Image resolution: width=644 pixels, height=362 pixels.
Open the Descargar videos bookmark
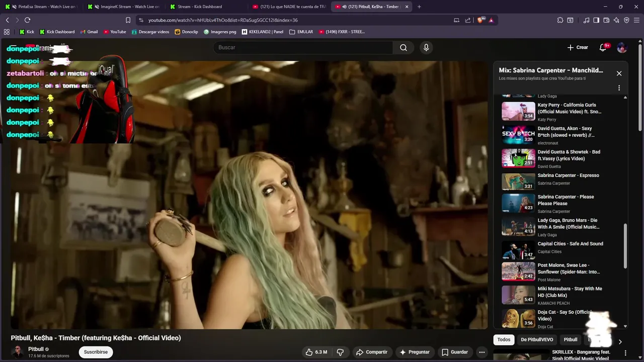coord(150,32)
